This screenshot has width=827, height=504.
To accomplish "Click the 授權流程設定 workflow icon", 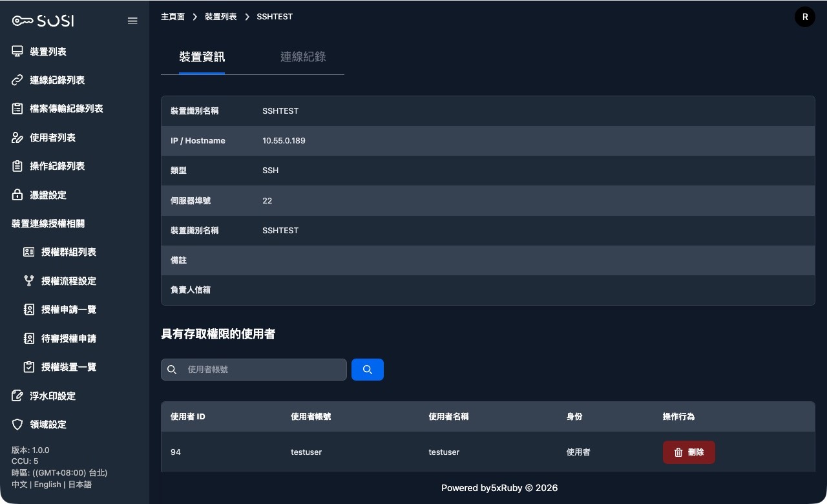I will click(x=29, y=280).
